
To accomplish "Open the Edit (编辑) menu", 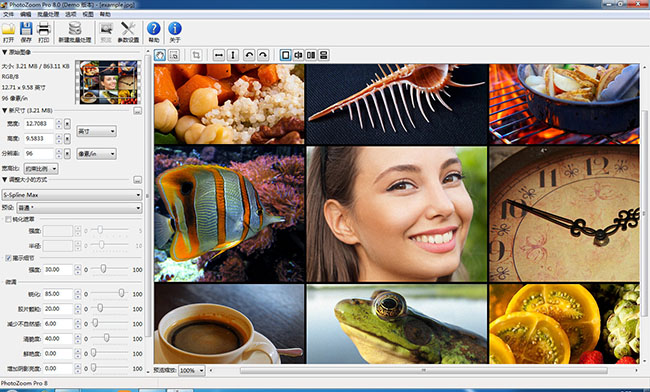I will tap(26, 15).
